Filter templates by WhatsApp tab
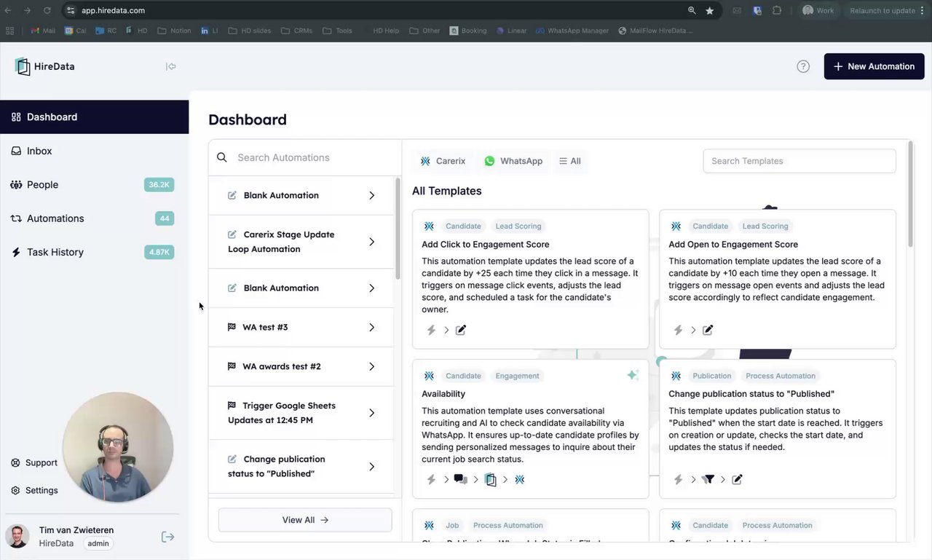Screen dimensions: 932x560 513,161
